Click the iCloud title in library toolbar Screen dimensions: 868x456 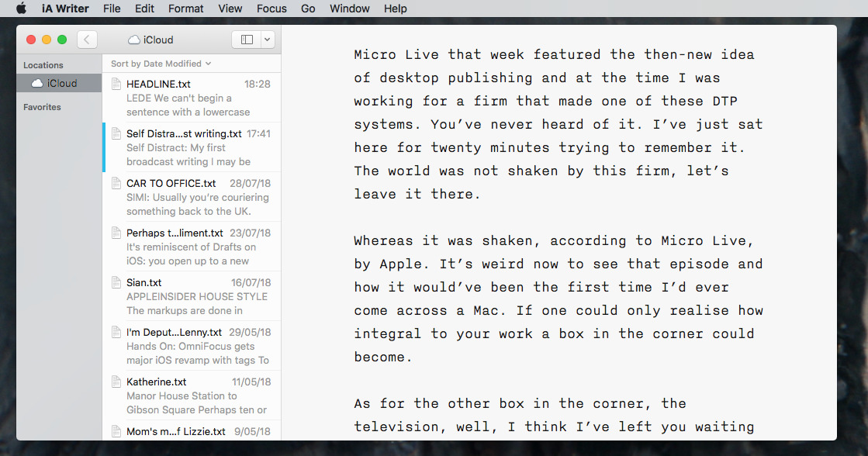157,40
